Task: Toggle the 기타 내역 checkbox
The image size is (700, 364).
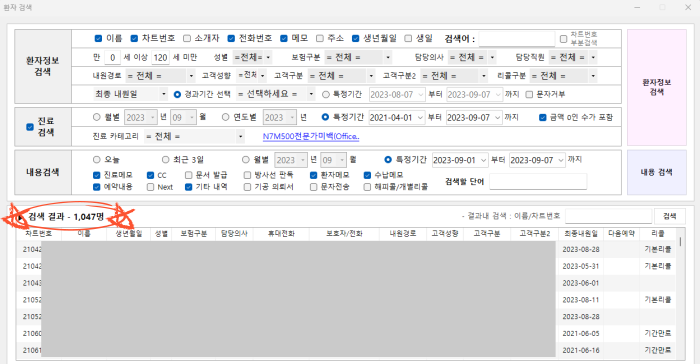Action: tap(188, 187)
